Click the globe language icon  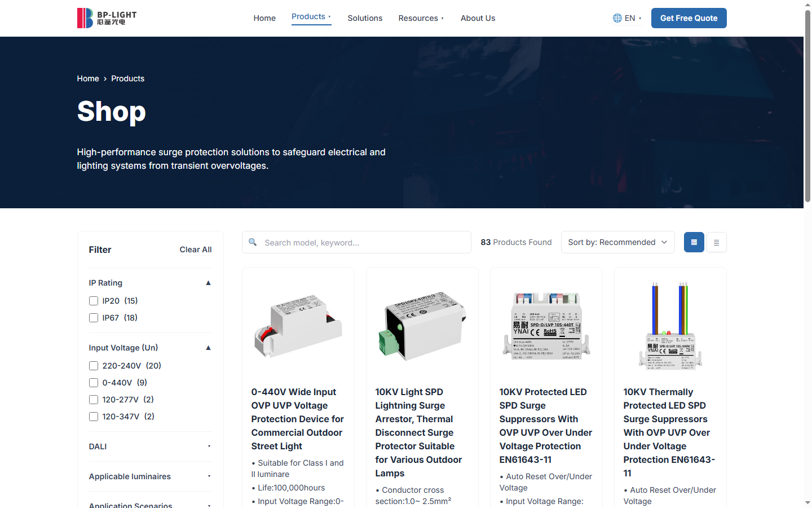click(x=617, y=18)
